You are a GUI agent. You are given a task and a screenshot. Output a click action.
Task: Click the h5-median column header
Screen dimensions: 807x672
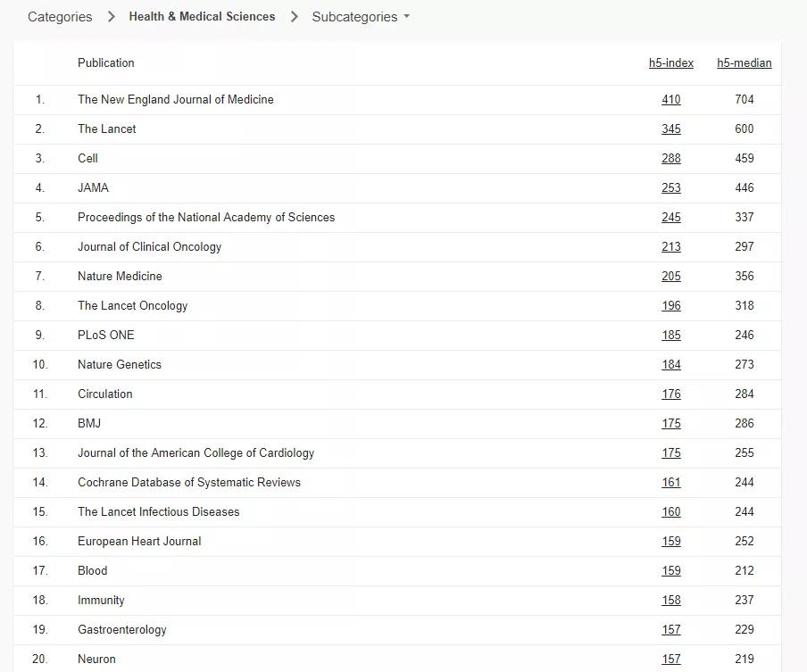[x=744, y=63]
